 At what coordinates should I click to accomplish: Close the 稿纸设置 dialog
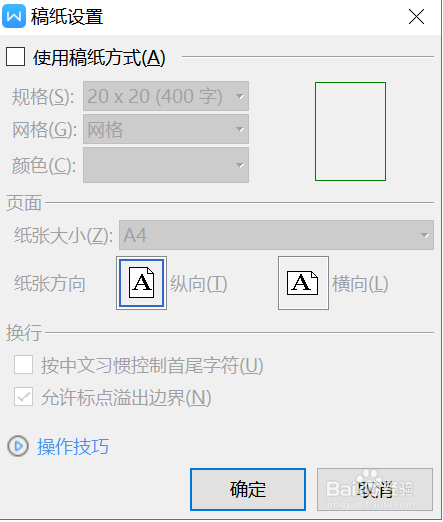[x=417, y=17]
